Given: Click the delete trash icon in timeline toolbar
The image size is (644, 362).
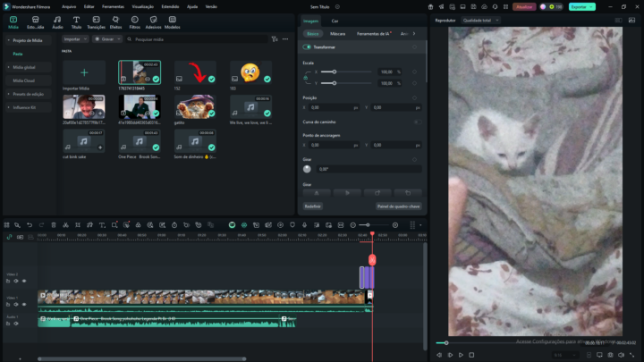Looking at the screenshot, I should [54, 224].
